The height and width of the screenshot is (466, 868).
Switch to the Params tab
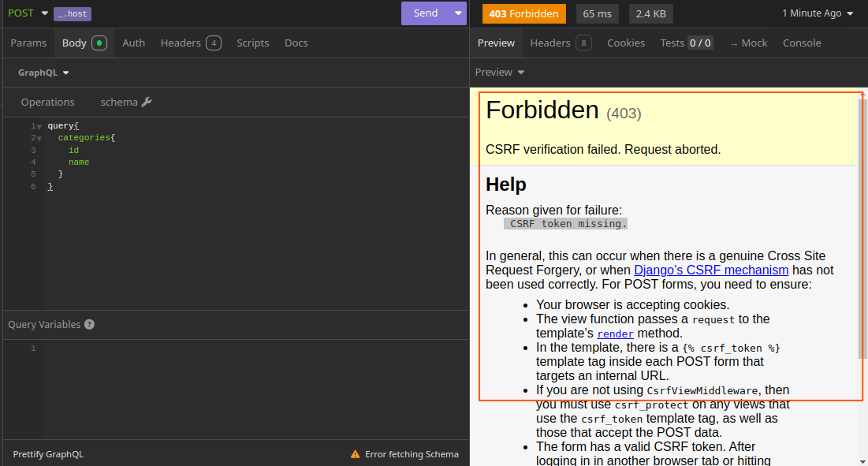pos(28,43)
